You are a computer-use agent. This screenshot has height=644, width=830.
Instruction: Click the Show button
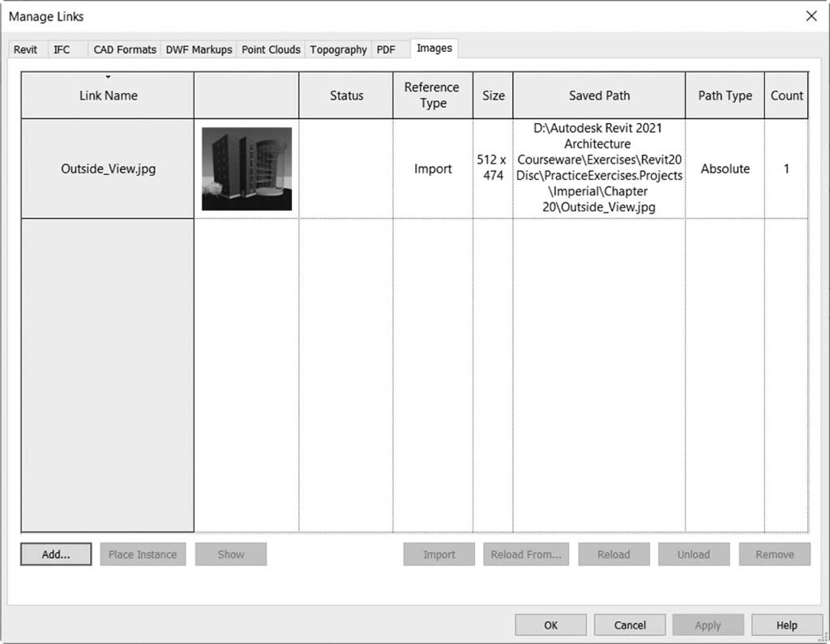231,554
